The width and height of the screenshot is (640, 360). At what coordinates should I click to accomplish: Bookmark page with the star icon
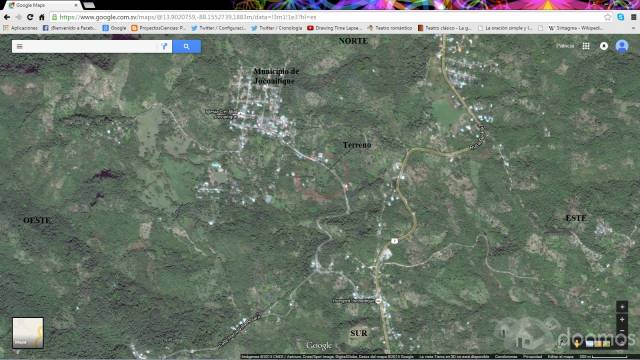point(607,17)
